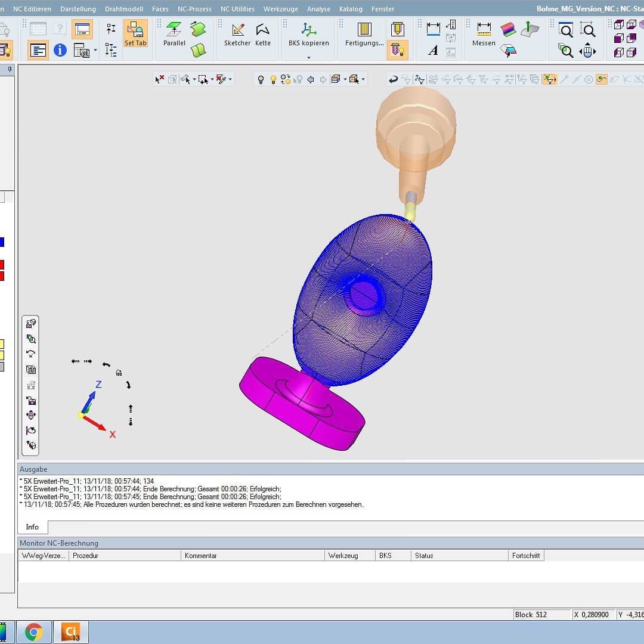
Task: Click the Kommentar column header
Action: 253,555
